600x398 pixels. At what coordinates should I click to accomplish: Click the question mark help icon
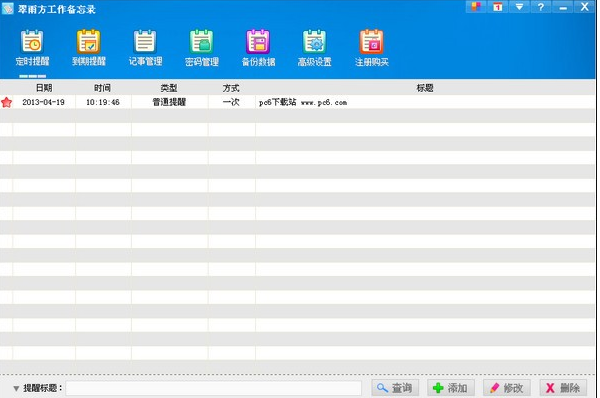[x=541, y=7]
